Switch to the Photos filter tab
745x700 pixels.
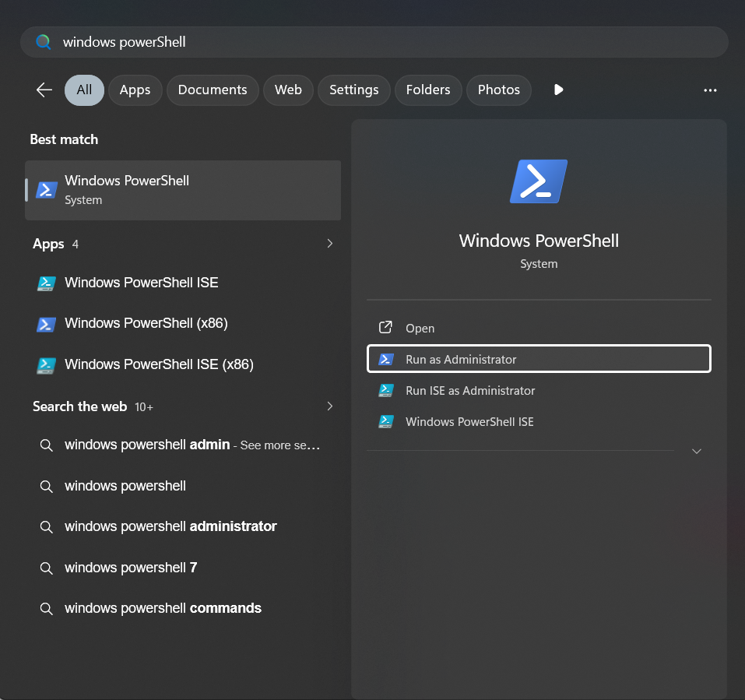498,90
